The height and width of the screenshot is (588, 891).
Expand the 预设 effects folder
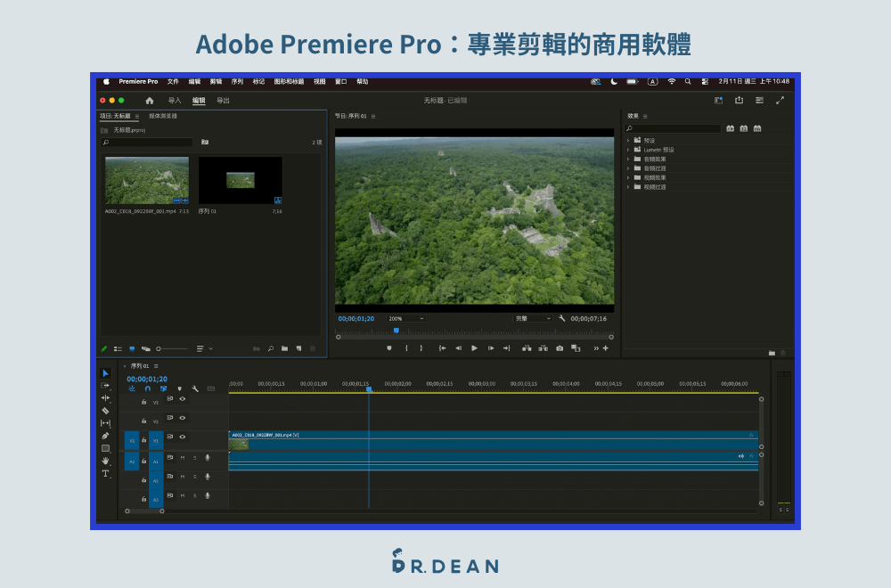point(628,141)
